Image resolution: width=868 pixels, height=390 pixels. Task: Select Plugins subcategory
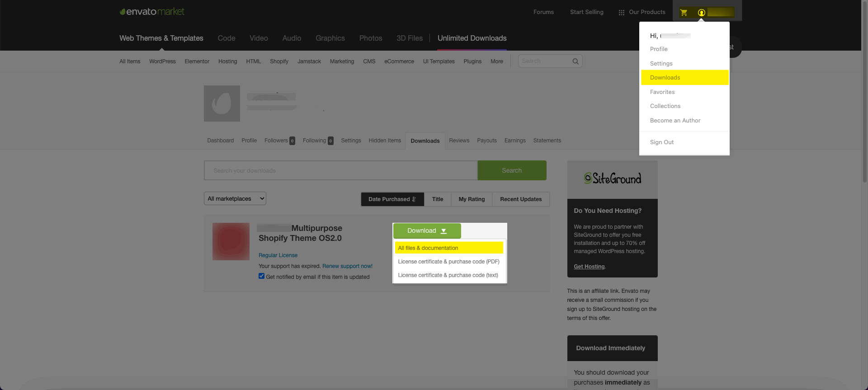point(472,61)
